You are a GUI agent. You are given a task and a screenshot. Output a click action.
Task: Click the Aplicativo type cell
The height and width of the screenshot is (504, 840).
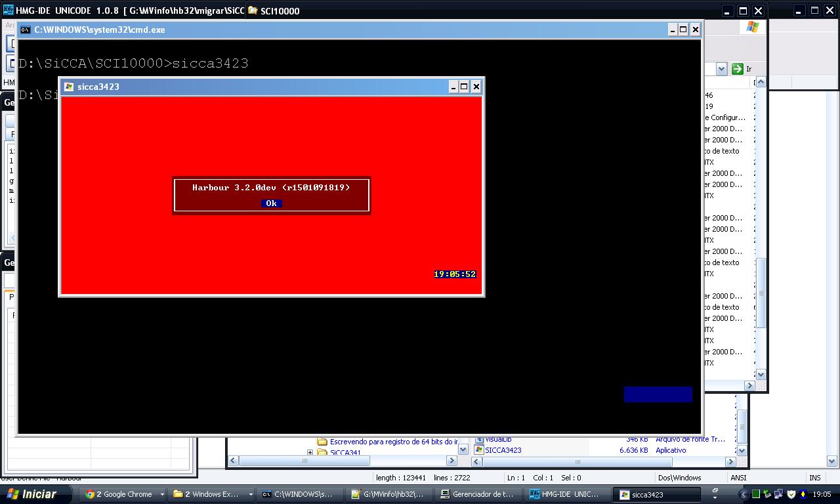click(671, 450)
